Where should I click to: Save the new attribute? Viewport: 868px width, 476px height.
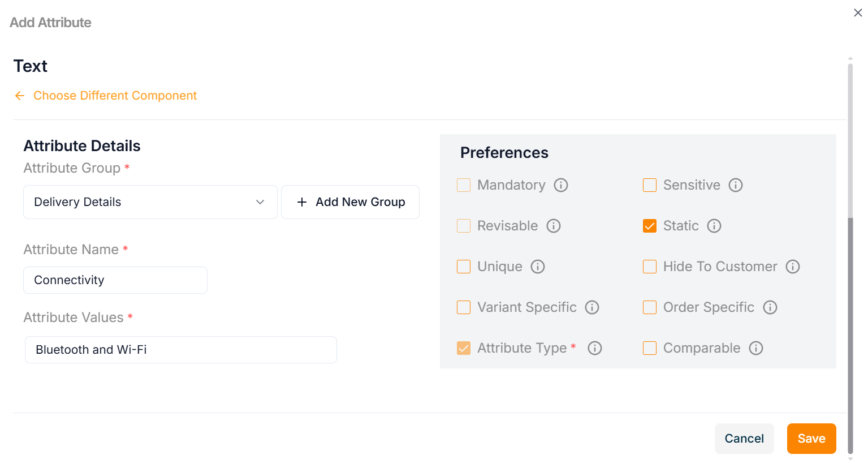pos(811,439)
